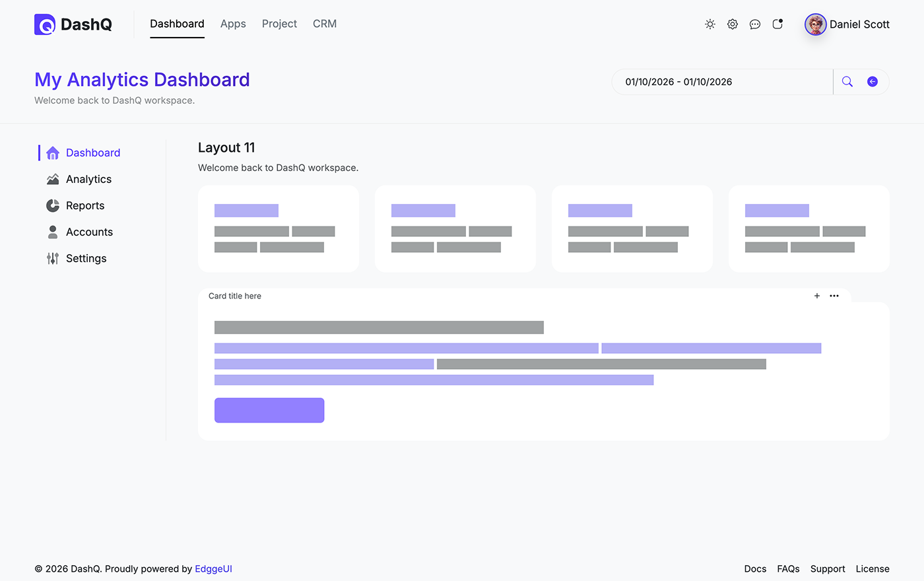Open Daniel Scott profile menu
This screenshot has width=924, height=581.
point(847,24)
